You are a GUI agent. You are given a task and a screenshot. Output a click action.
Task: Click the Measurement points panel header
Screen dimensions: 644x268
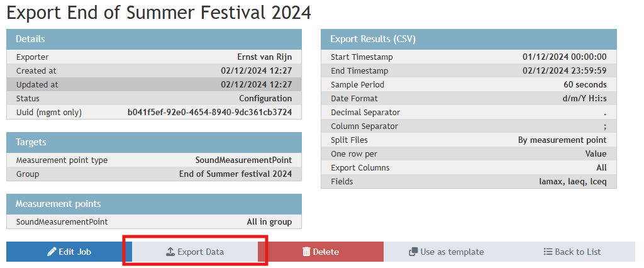click(154, 204)
